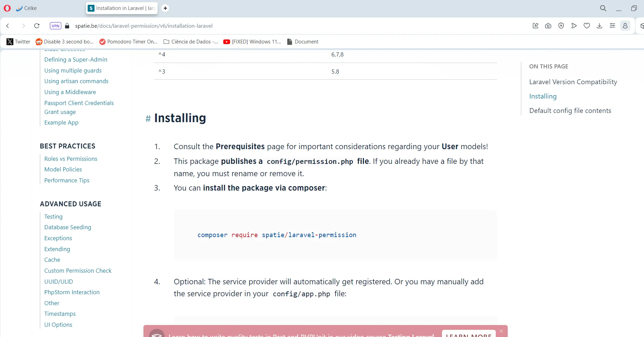Open the ad blocker shield icon
The width and height of the screenshot is (644, 337).
[561, 26]
